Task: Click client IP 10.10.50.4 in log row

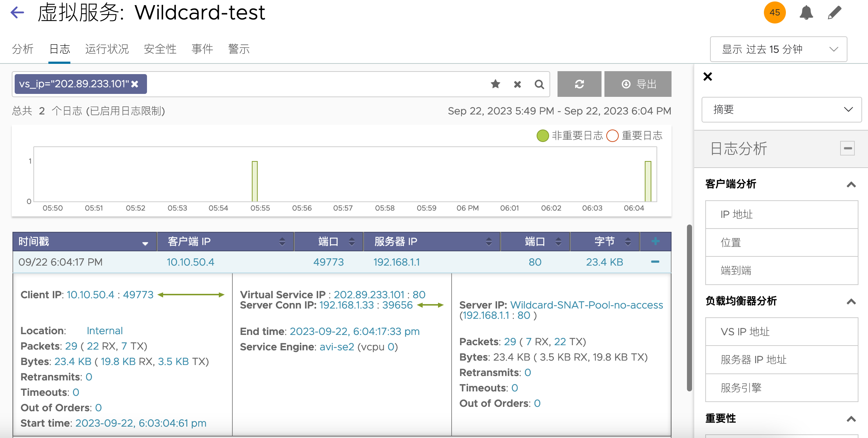Action: pos(190,262)
